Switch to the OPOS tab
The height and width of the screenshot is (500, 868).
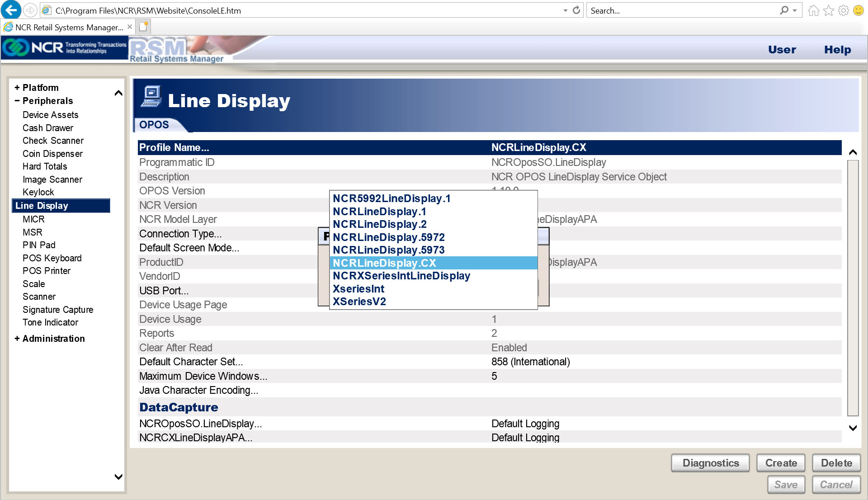(154, 125)
